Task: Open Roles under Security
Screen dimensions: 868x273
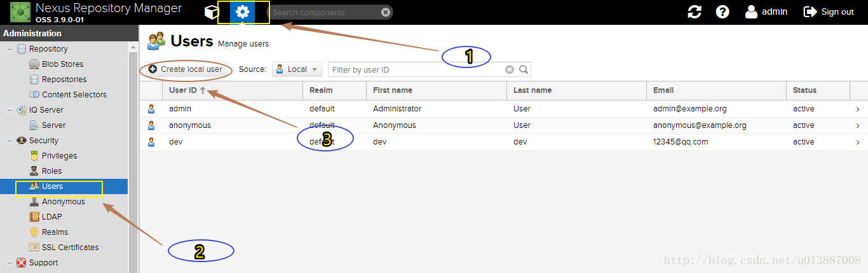Action: (52, 171)
